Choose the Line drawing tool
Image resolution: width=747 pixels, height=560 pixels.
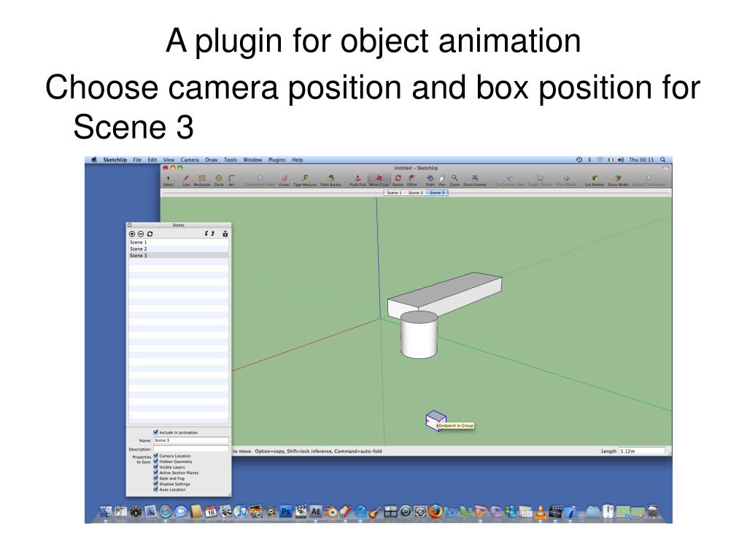pyautogui.click(x=186, y=179)
